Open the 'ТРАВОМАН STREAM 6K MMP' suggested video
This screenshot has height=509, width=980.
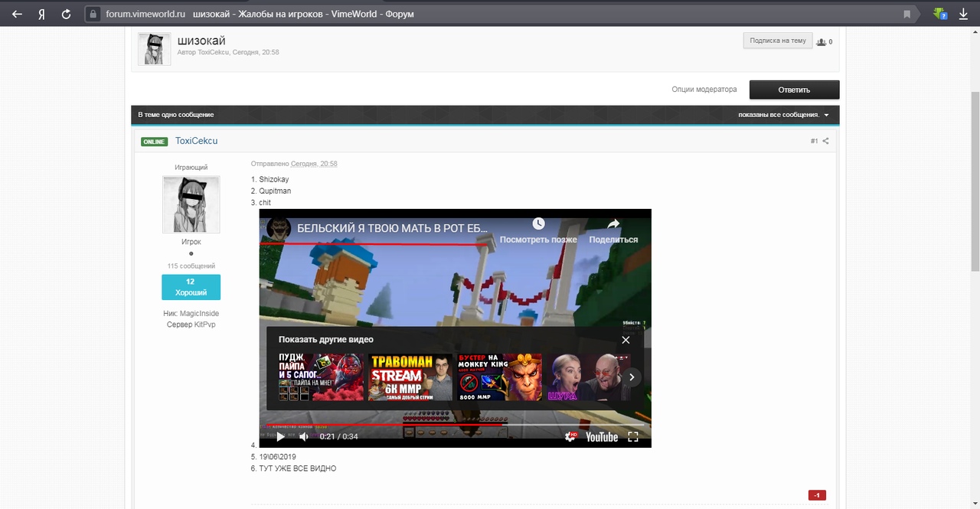[x=410, y=377]
